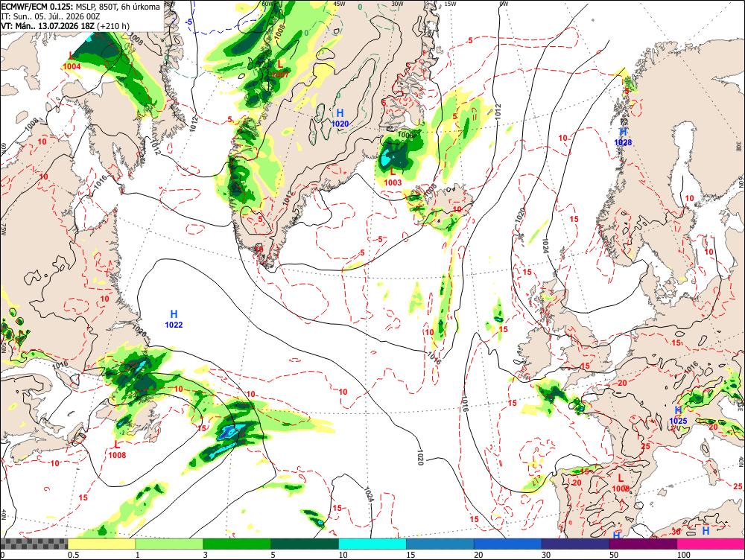The height and width of the screenshot is (560, 745).
Task: Pick the steel blue 15–20 legend swatch
Action: coord(440,544)
